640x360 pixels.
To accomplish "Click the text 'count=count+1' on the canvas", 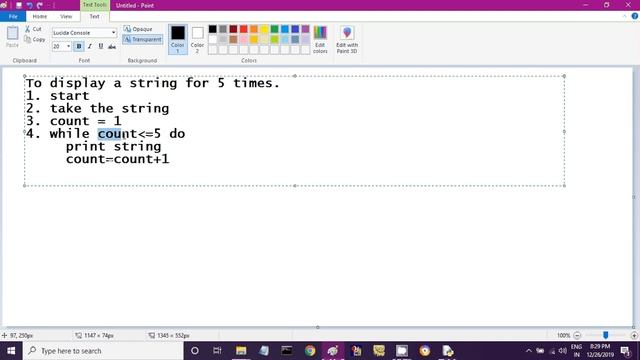I will [x=118, y=159].
